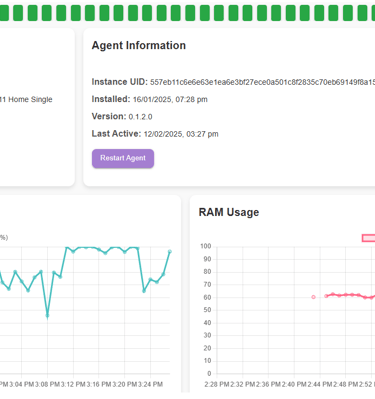Click the 2:28 PM label on RAM chart axis
Screen dimensions: 375x399
[217, 384]
